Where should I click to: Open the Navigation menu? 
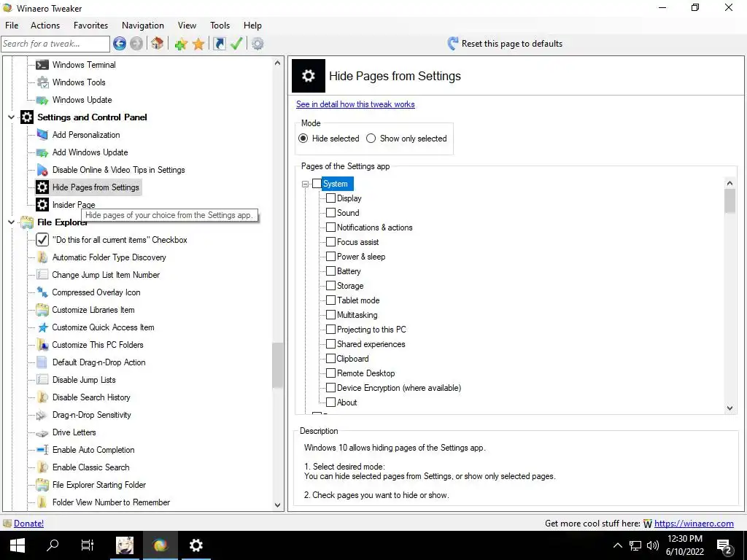tap(143, 26)
